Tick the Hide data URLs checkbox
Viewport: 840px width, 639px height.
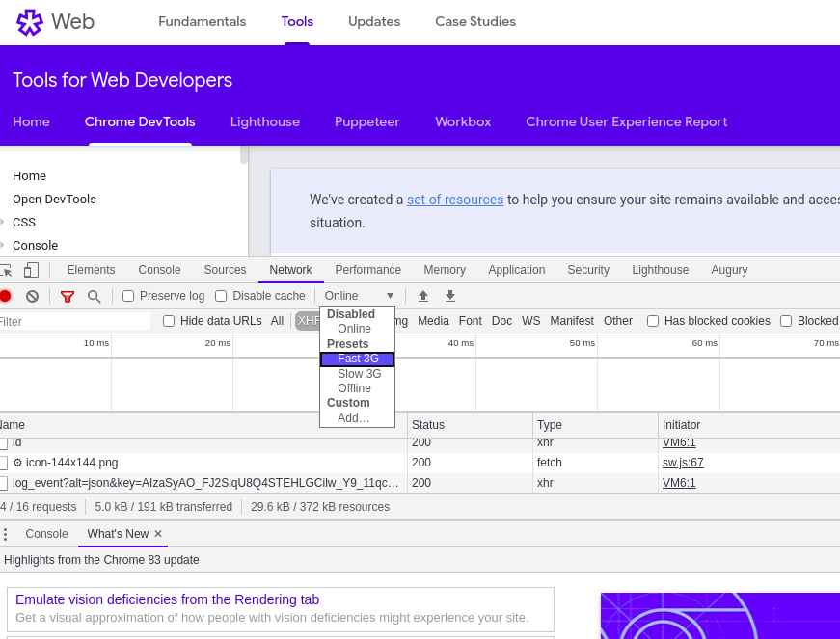(169, 321)
